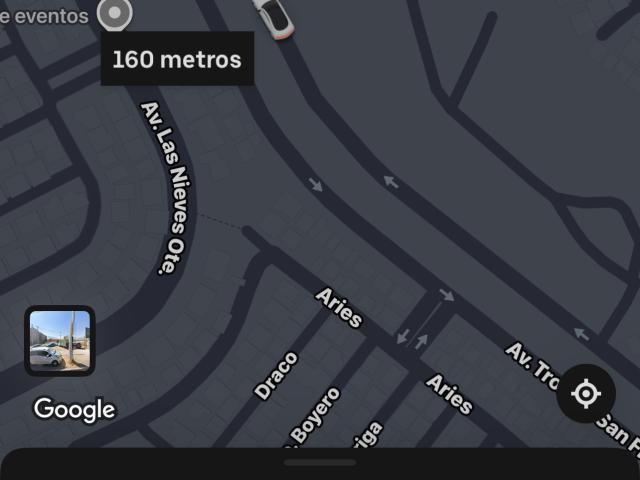Tap the upper Aries street label
640x480 pixels.
[339, 307]
